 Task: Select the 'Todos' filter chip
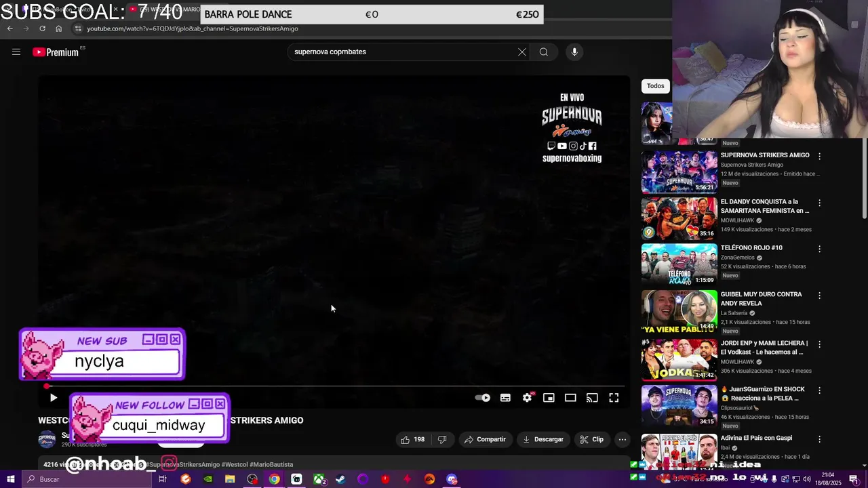(655, 86)
